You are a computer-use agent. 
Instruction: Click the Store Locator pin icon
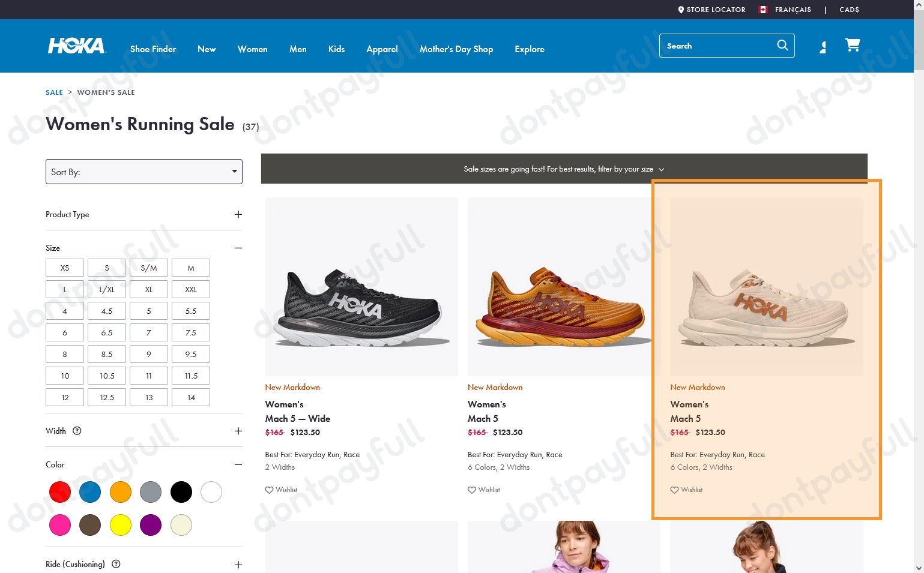tap(681, 9)
